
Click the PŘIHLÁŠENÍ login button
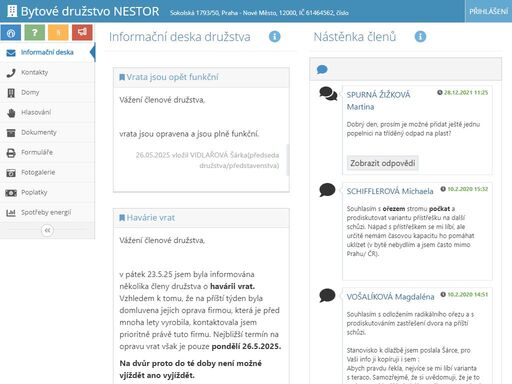[488, 11]
